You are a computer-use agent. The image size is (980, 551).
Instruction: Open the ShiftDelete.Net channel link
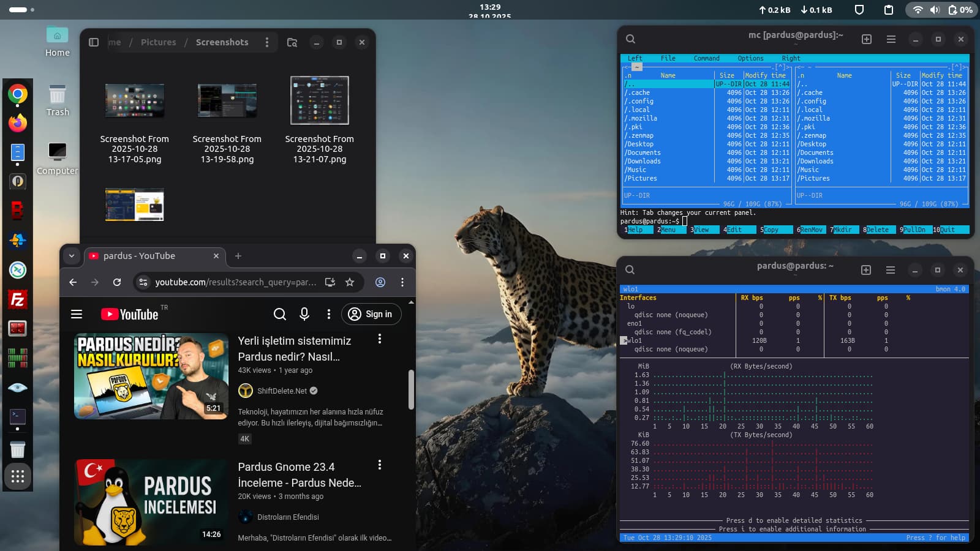point(282,391)
